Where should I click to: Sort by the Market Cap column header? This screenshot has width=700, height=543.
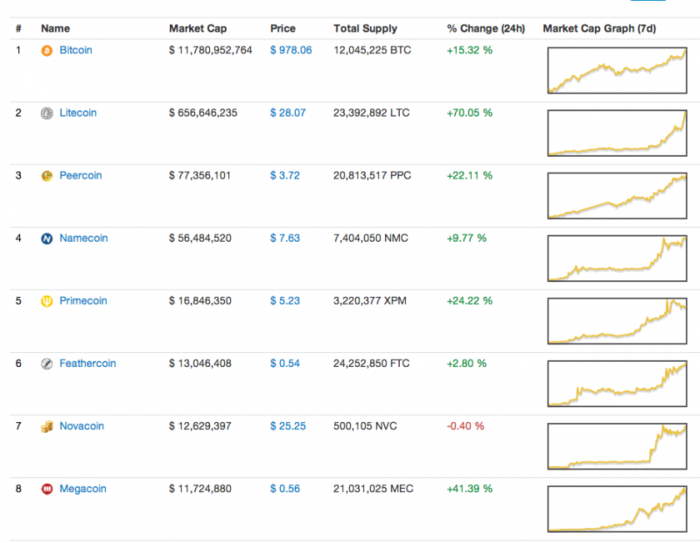(198, 29)
